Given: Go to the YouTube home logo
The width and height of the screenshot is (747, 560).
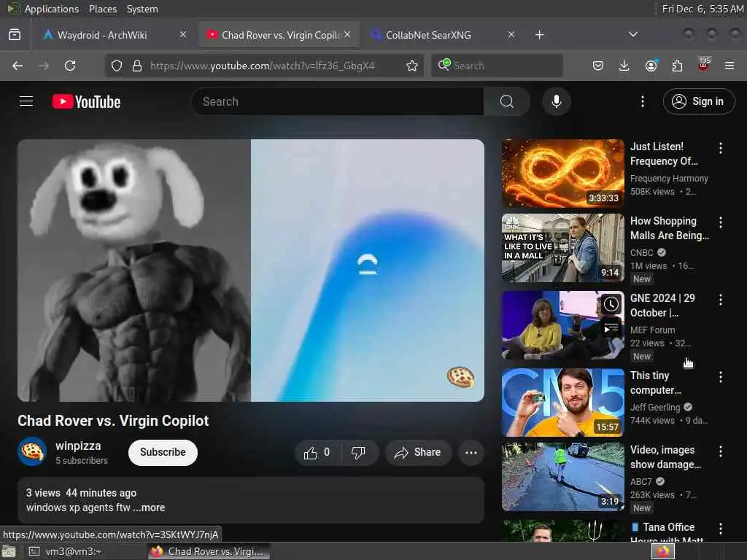Looking at the screenshot, I should [86, 101].
